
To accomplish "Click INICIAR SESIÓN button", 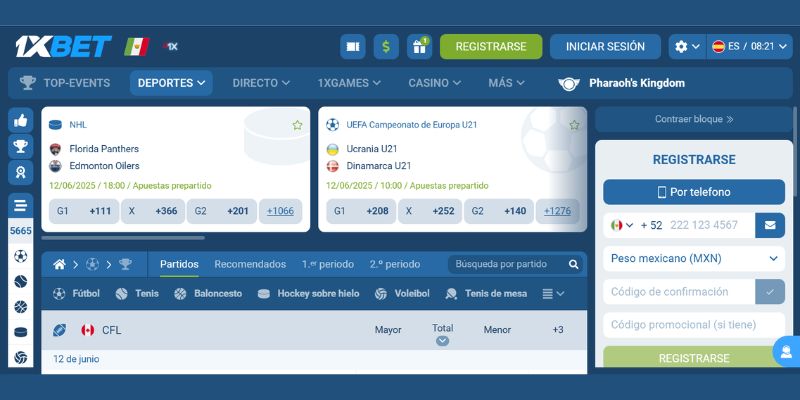I will [605, 46].
